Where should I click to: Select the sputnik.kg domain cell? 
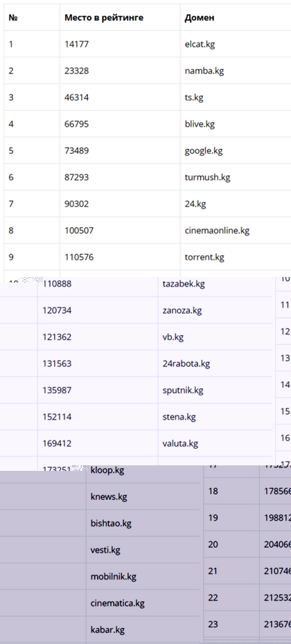click(183, 390)
